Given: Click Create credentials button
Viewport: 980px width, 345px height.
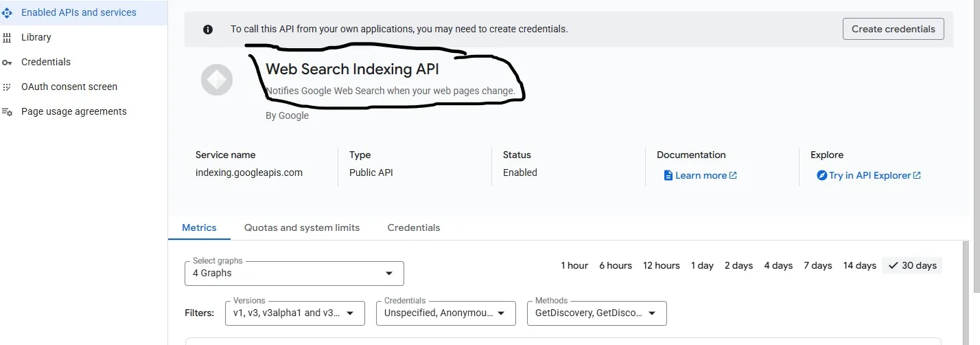Looking at the screenshot, I should pyautogui.click(x=894, y=29).
